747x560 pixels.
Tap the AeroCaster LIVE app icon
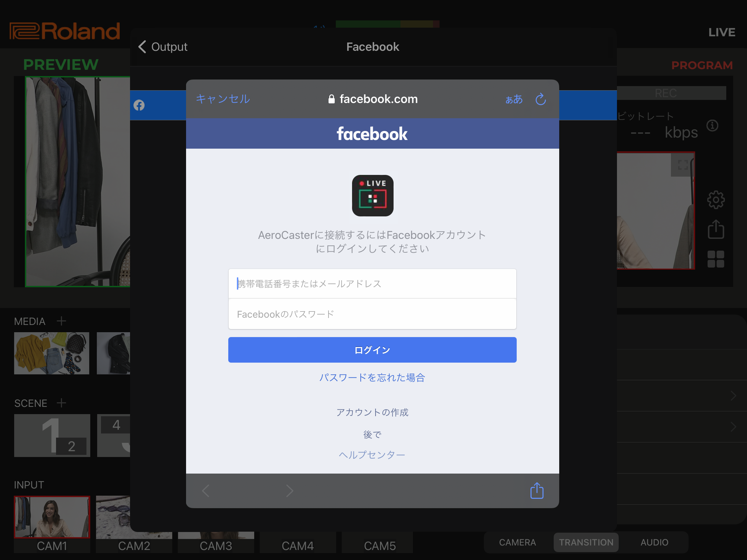[372, 196]
